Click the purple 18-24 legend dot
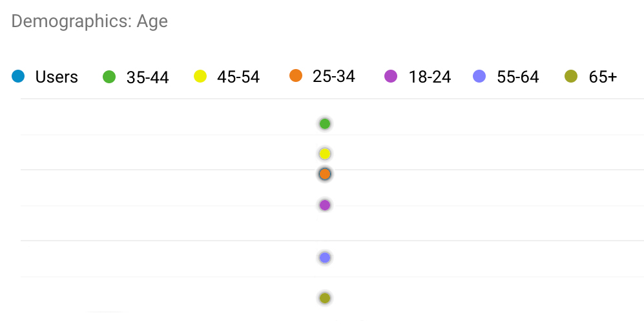 tap(391, 77)
